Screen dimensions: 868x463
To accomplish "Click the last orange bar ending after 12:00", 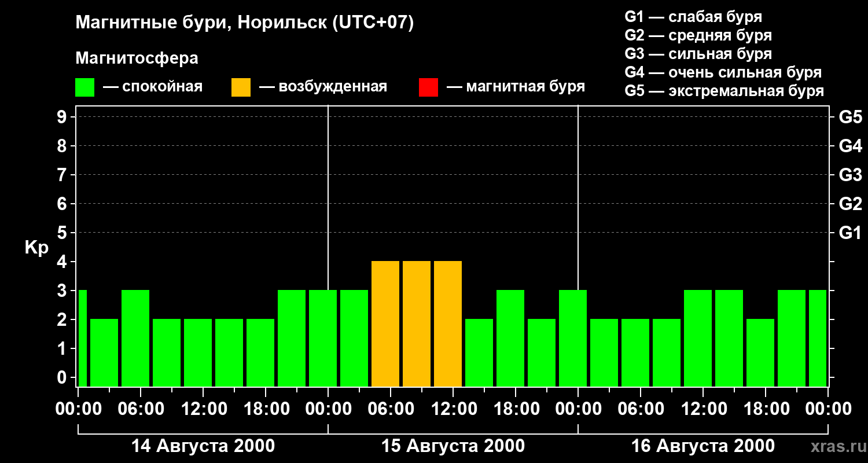I will coord(448,324).
